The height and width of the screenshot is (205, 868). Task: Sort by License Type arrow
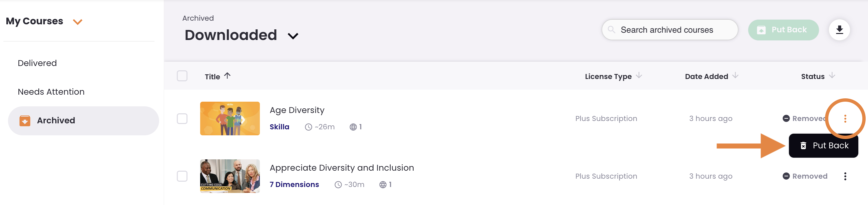tap(638, 76)
